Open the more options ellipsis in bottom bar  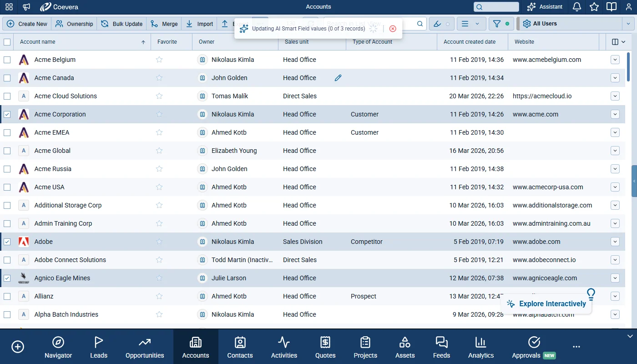point(576,347)
